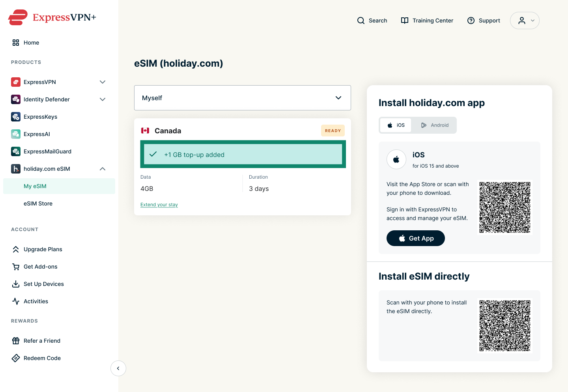Click the '4GB' data value

[147, 189]
